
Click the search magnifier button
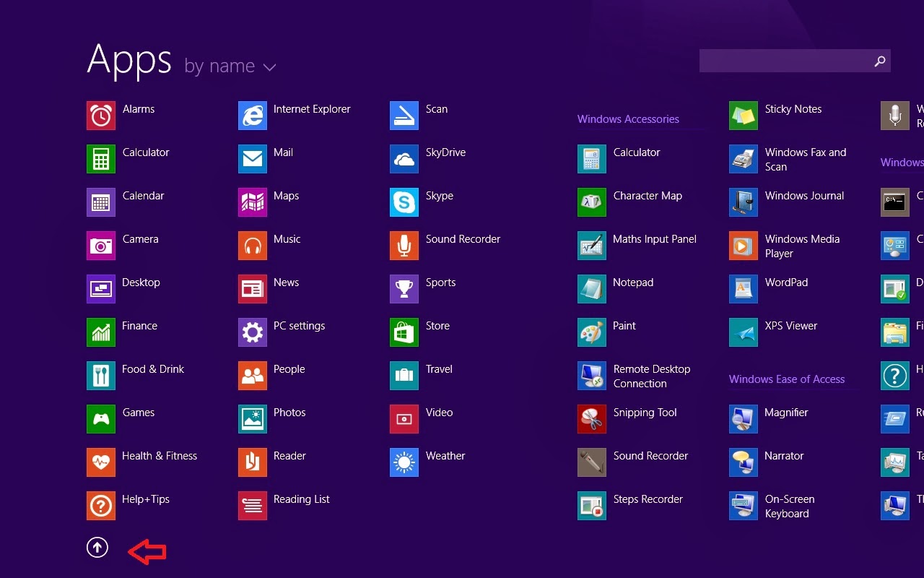point(879,61)
